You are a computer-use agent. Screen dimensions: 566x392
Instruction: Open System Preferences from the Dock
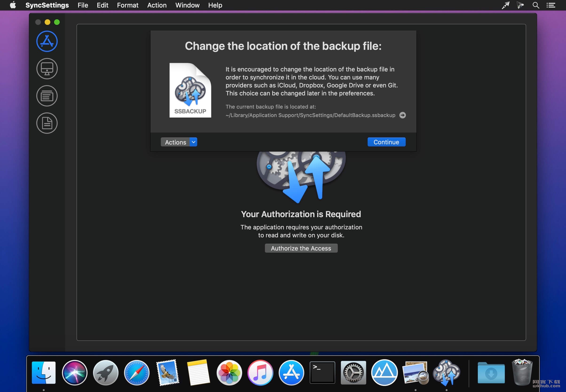tap(353, 372)
